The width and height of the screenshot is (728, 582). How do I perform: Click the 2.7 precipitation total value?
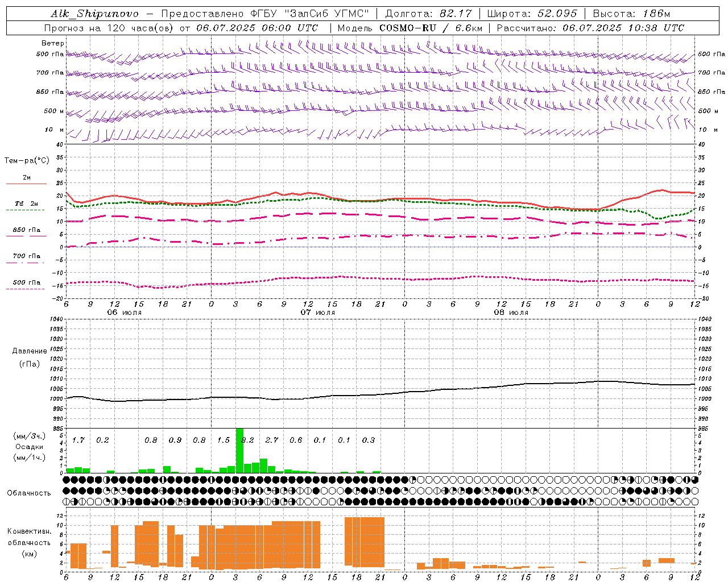pos(272,440)
